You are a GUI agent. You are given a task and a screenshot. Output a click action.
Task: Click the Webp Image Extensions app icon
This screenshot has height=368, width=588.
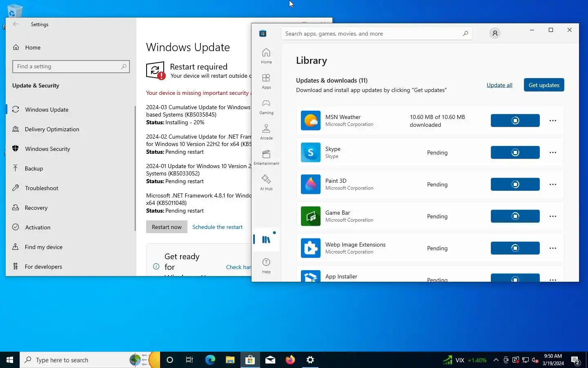coord(311,248)
